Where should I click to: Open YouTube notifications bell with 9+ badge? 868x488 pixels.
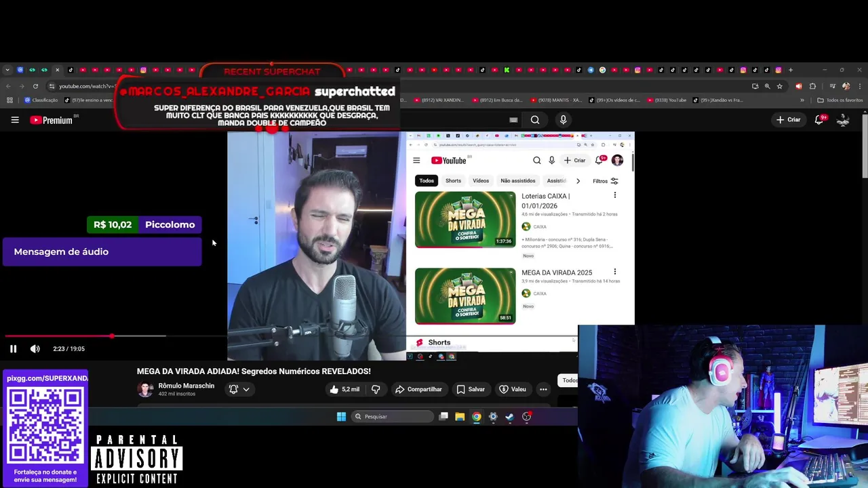click(x=820, y=119)
